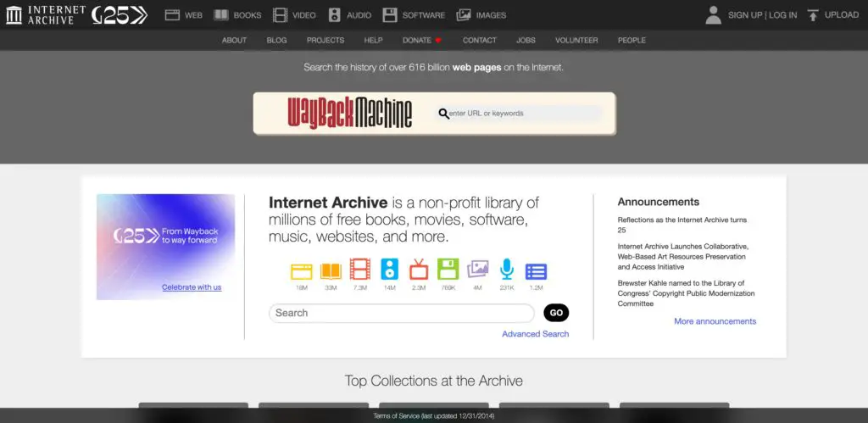
Task: Click the 'From Wayback to way forward' banner
Action: pos(165,247)
